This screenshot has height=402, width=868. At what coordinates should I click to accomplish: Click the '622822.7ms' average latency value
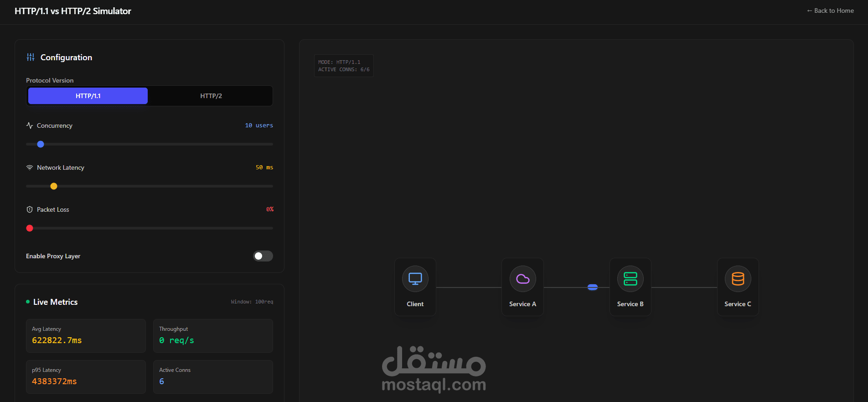point(57,340)
